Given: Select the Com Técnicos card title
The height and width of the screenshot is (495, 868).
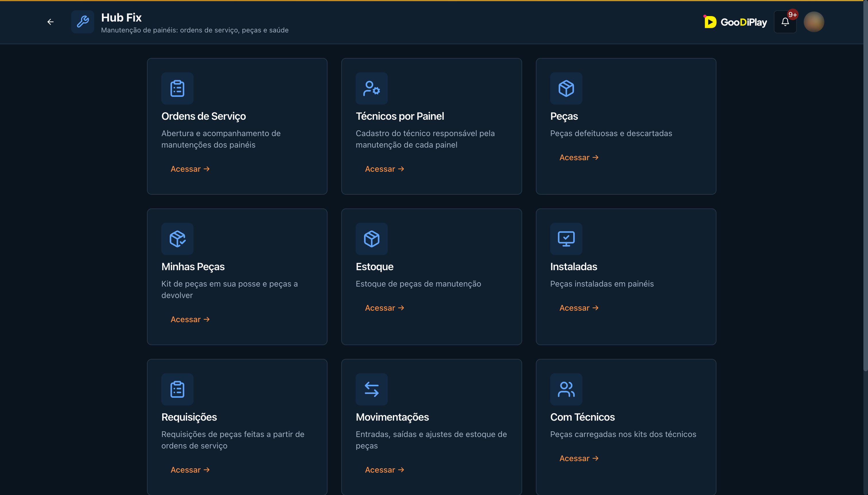Looking at the screenshot, I should pos(582,417).
